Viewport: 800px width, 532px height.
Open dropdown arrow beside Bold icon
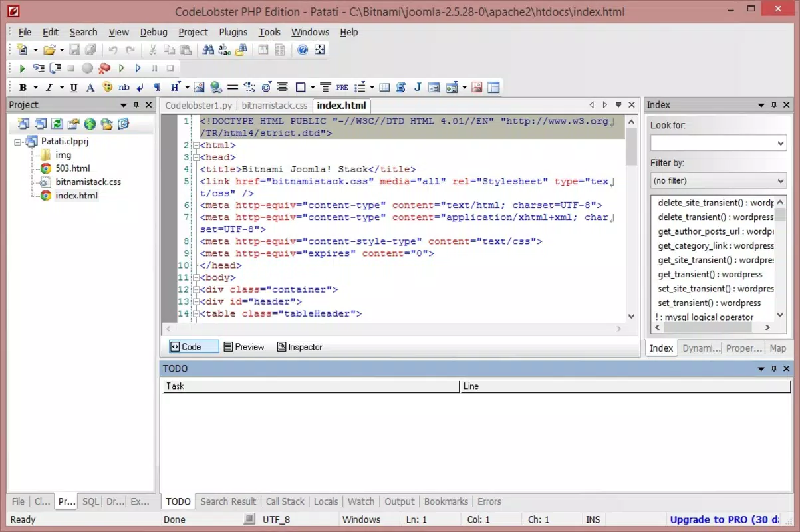[35, 87]
